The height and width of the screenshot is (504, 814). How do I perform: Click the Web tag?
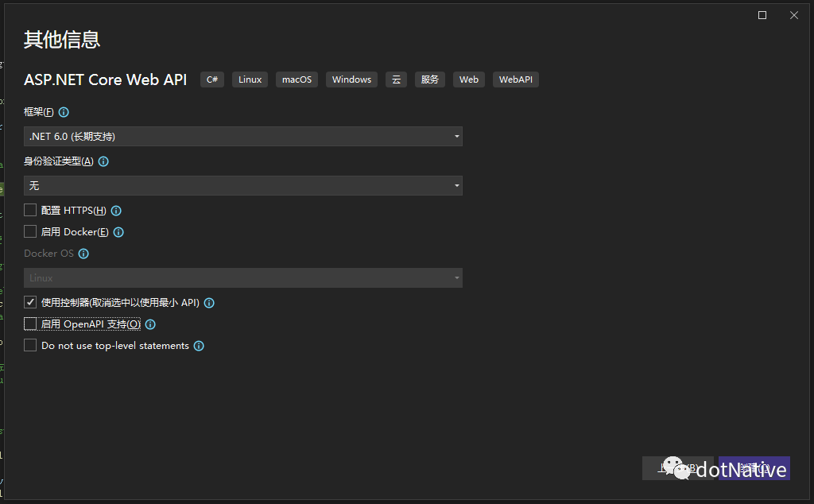[469, 79]
